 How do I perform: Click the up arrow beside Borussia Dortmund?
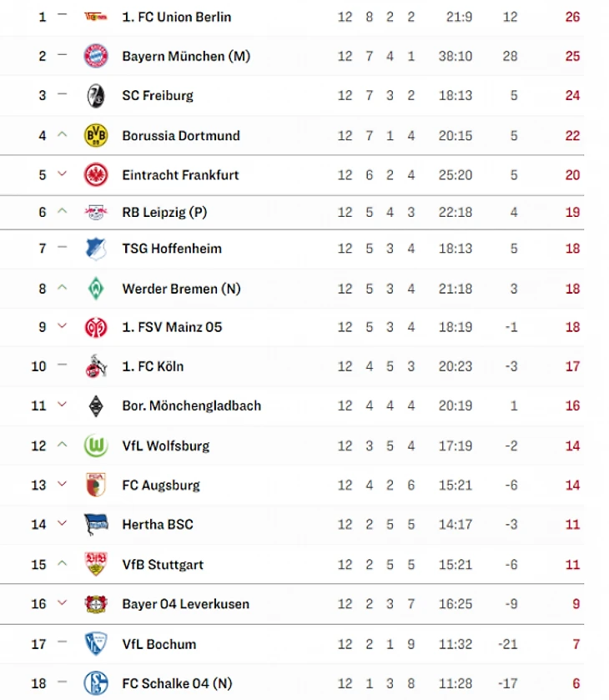61,135
